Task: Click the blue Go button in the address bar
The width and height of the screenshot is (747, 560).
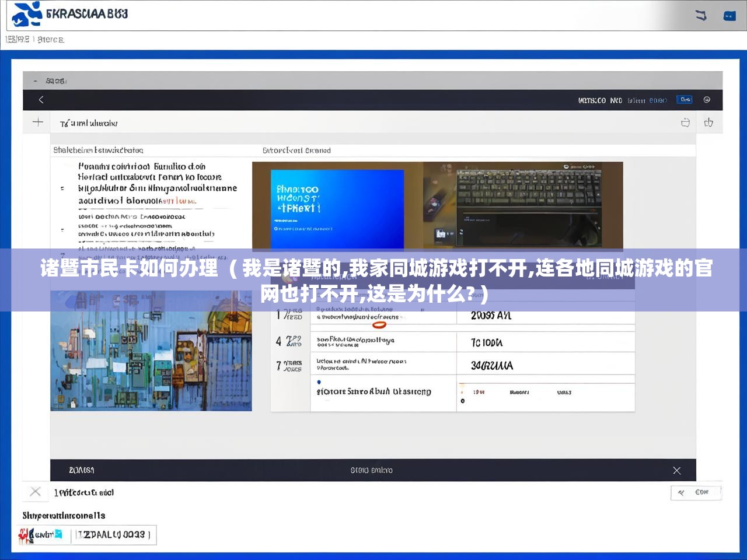Action: pos(684,99)
